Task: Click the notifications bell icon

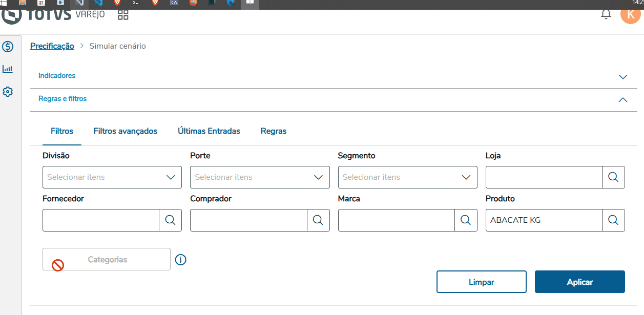Action: [x=606, y=14]
